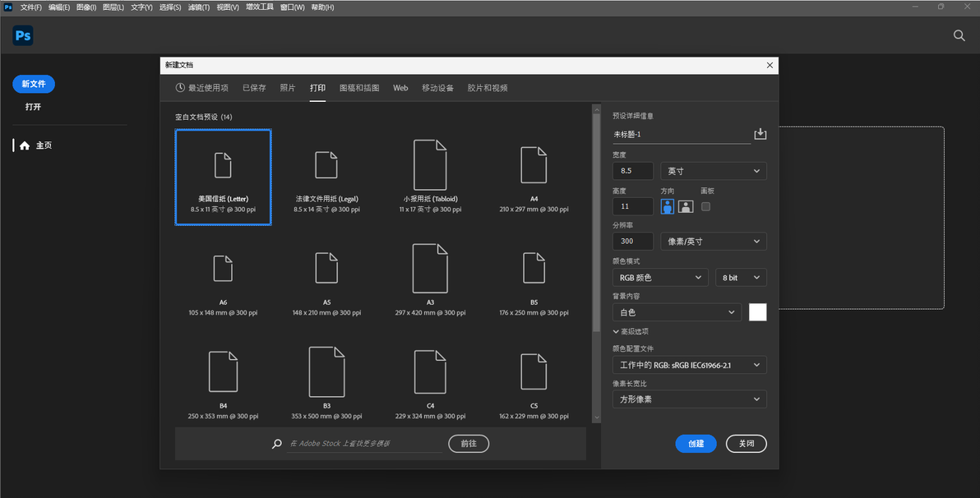Click the small Ps icon in title bar

point(8,7)
